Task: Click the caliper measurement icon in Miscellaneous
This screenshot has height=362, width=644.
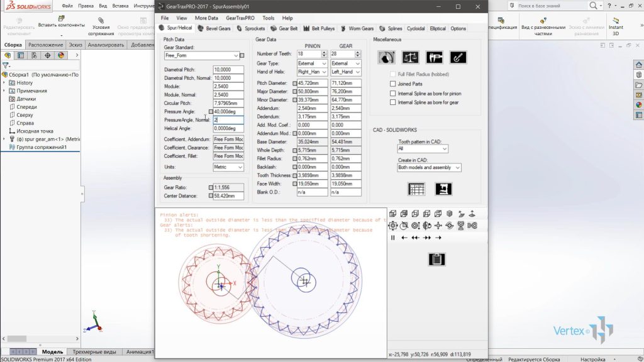Action: tap(434, 57)
